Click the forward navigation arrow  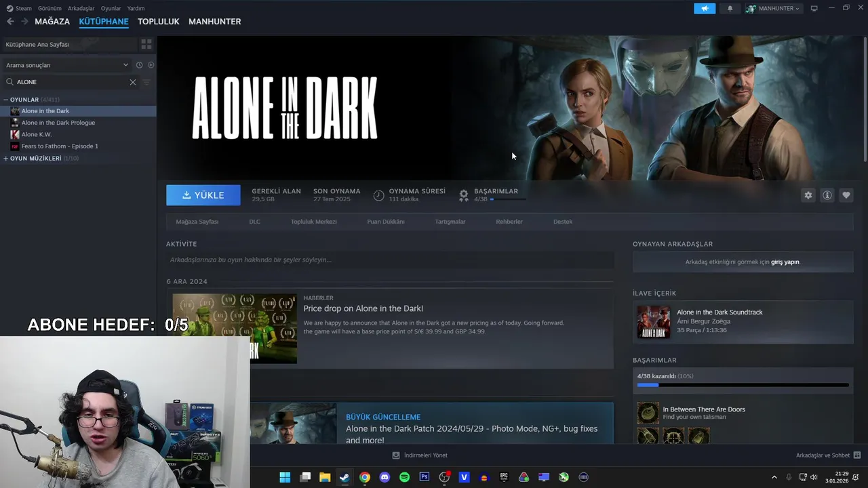tap(24, 22)
